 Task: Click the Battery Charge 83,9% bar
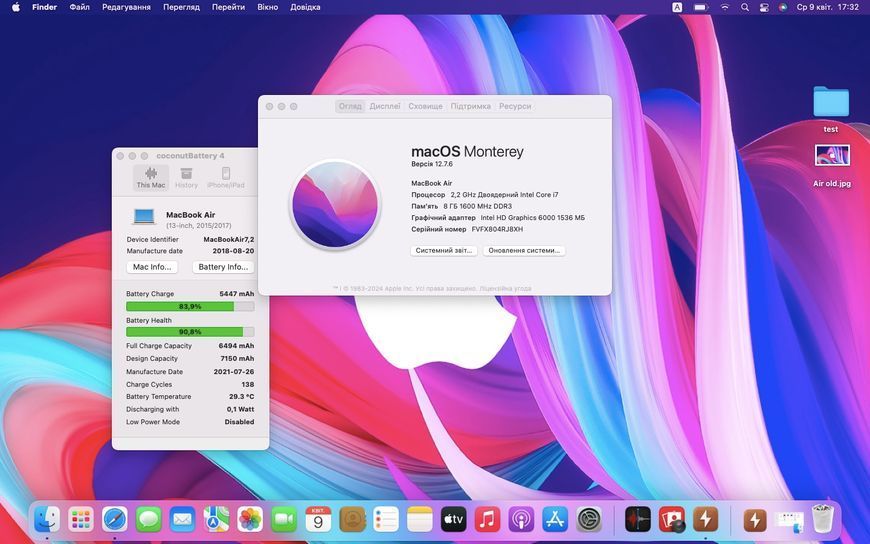coord(190,306)
